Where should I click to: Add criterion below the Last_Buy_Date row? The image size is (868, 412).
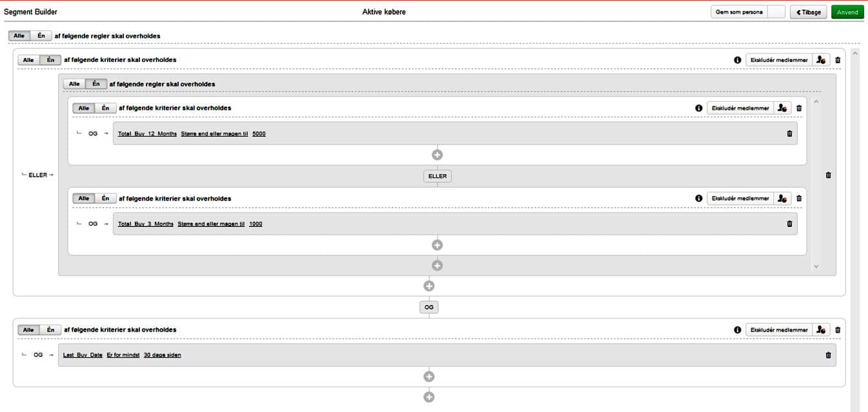[x=429, y=377]
